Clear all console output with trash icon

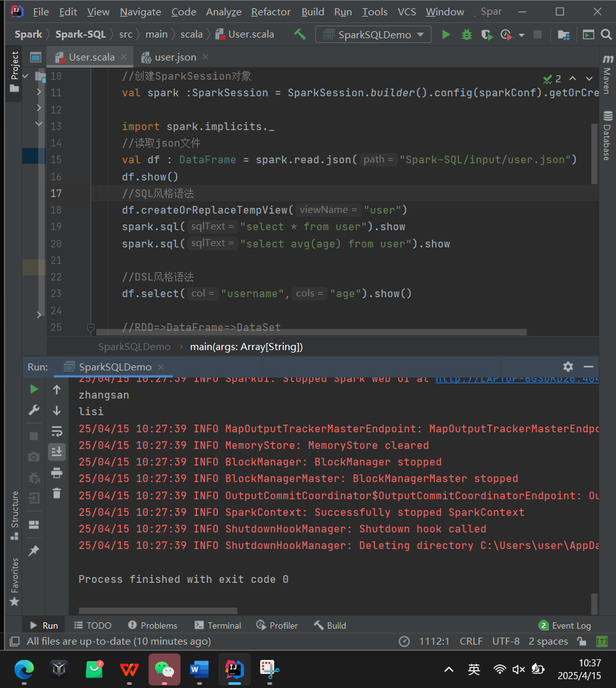point(57,494)
